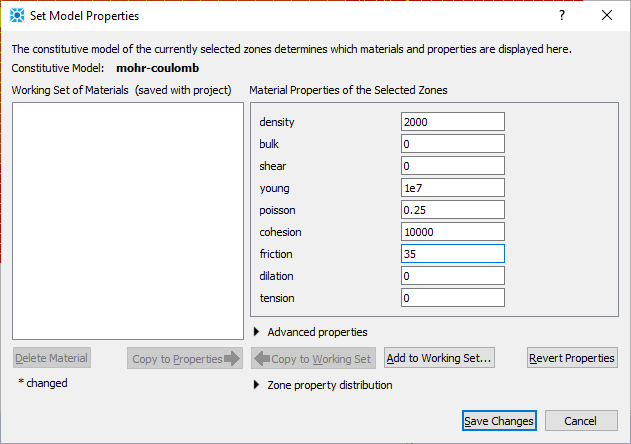Select the tension input field
This screenshot has width=631, height=444.
[x=452, y=298]
